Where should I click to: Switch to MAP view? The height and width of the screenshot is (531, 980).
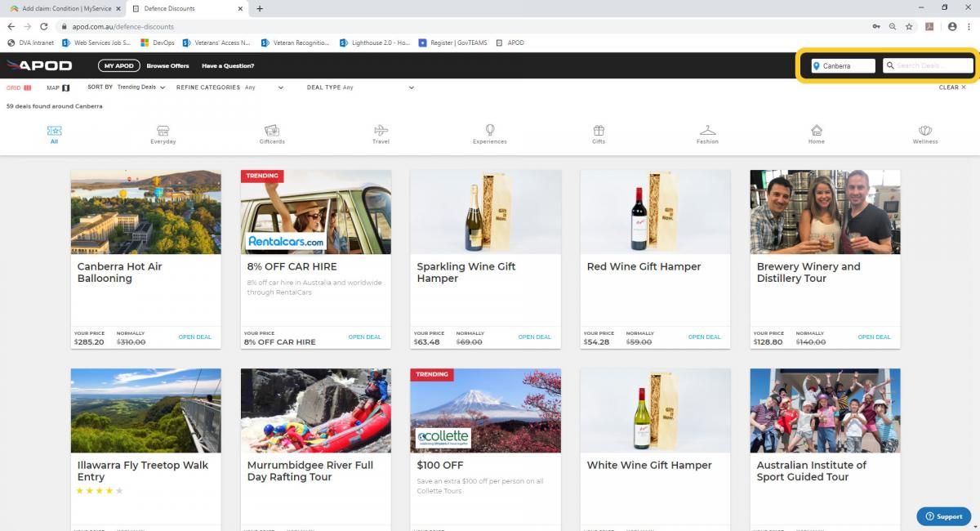click(x=58, y=87)
